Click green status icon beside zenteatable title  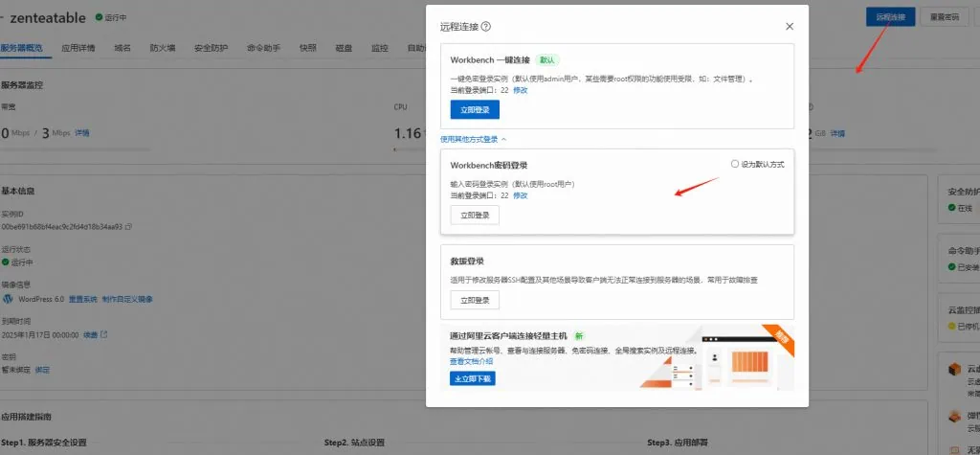click(x=99, y=17)
